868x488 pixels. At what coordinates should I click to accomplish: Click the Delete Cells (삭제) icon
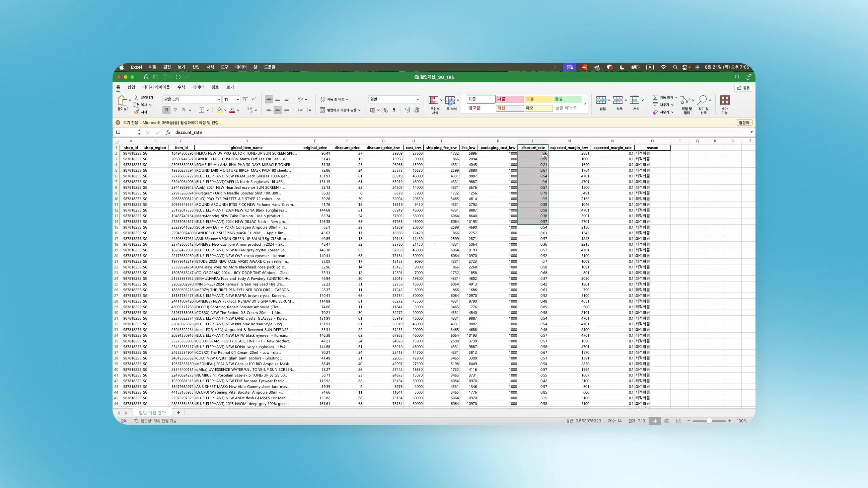[619, 103]
